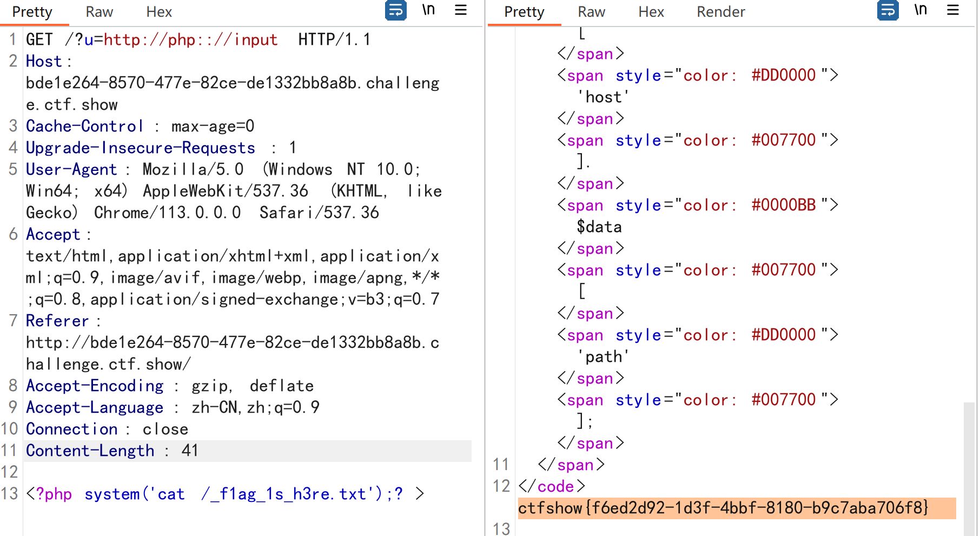Click the response panel vertical scrollbar
Viewport: 980px width, 536px height.
969,468
